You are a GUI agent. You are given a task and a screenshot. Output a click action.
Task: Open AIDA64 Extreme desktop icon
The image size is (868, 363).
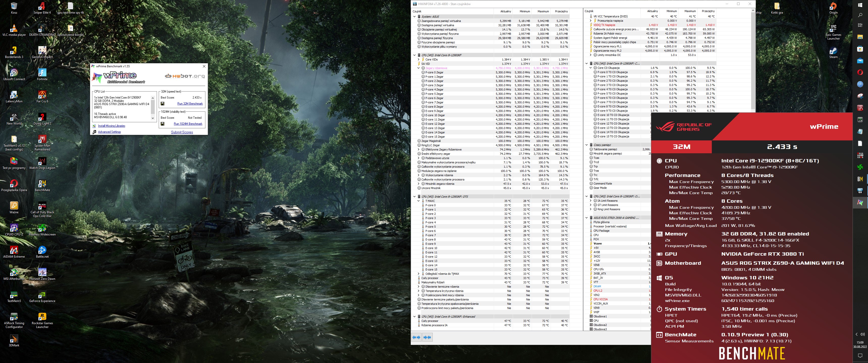(x=14, y=252)
